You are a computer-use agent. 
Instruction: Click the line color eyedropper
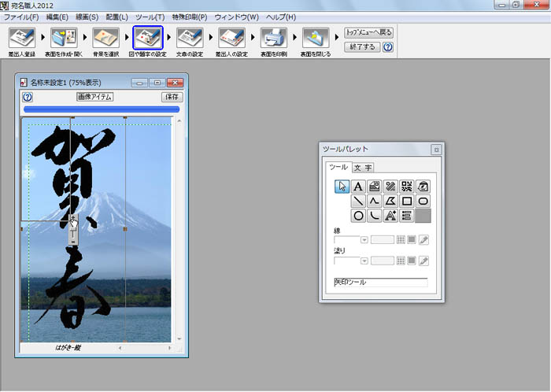tap(423, 239)
